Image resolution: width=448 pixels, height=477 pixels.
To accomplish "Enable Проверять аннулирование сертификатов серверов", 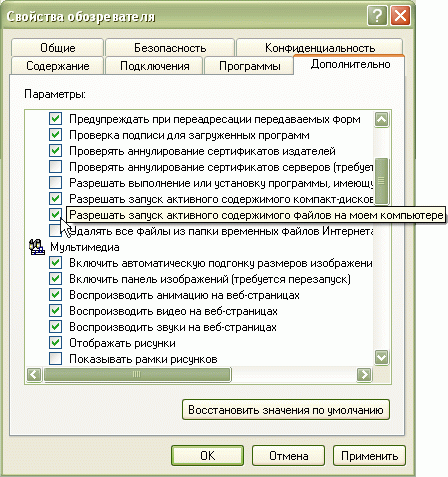I will 55,167.
